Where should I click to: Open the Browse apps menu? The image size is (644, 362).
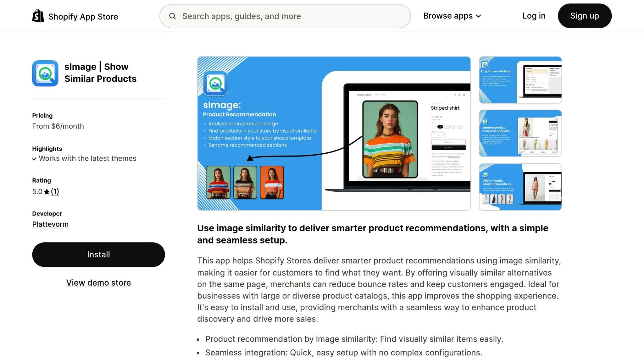coord(452,16)
